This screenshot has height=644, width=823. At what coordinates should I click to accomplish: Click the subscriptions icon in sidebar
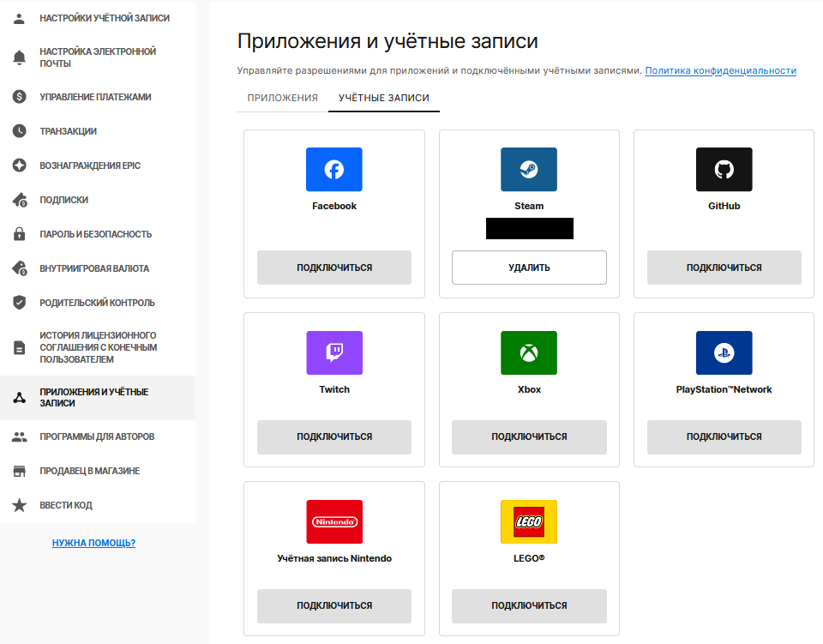(x=20, y=200)
